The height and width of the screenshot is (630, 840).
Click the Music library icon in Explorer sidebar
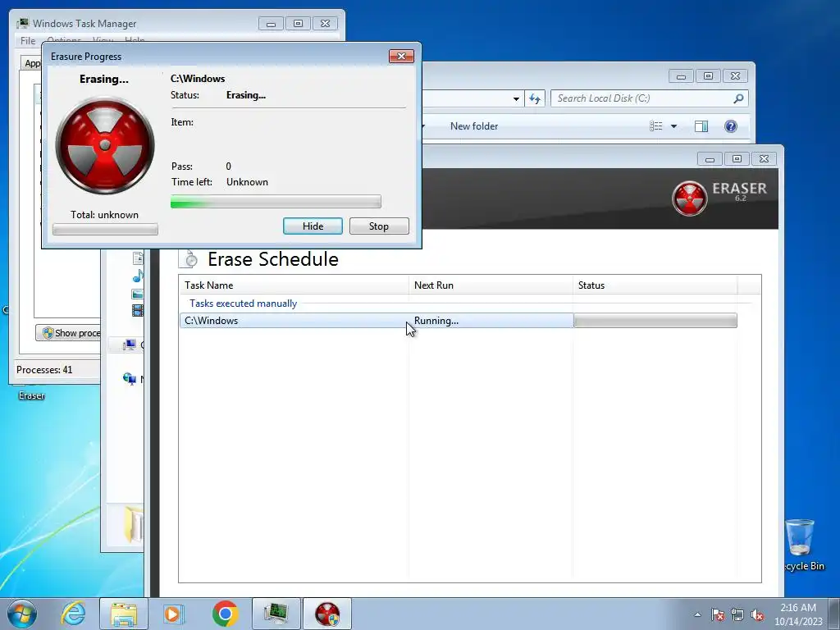tap(138, 276)
